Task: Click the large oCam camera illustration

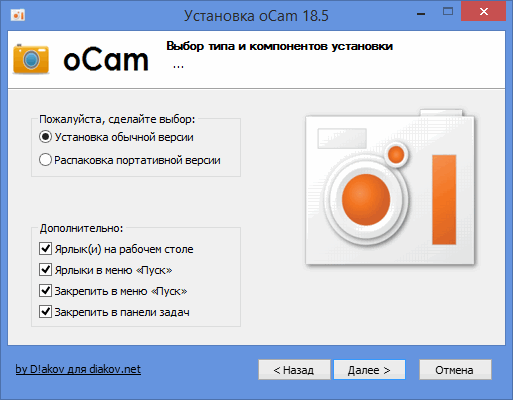Action: click(390, 187)
